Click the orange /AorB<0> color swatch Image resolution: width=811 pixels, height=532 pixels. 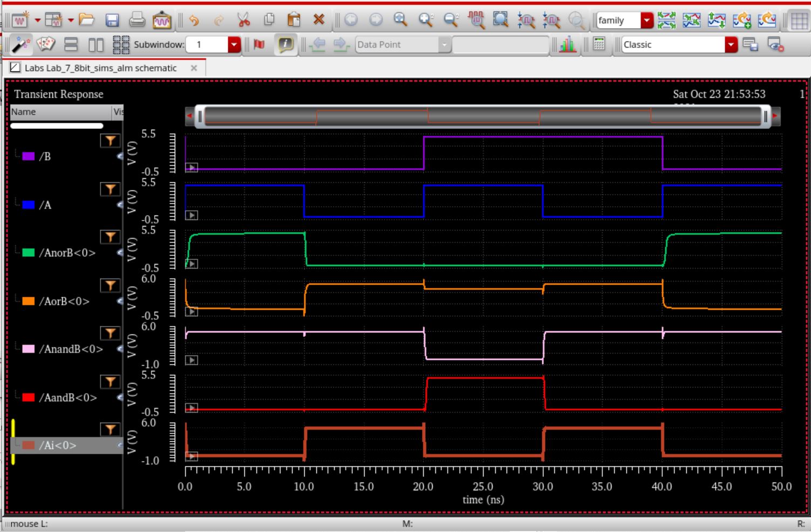(x=29, y=301)
